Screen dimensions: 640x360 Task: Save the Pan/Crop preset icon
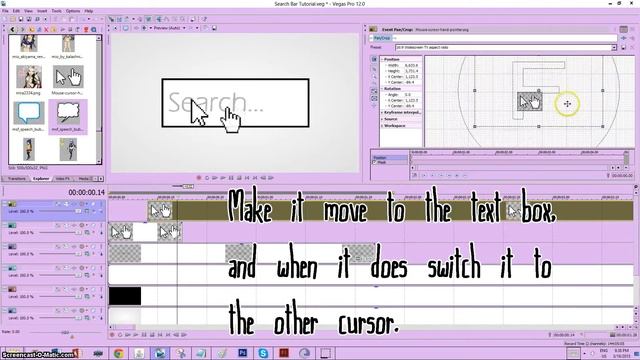coord(623,48)
